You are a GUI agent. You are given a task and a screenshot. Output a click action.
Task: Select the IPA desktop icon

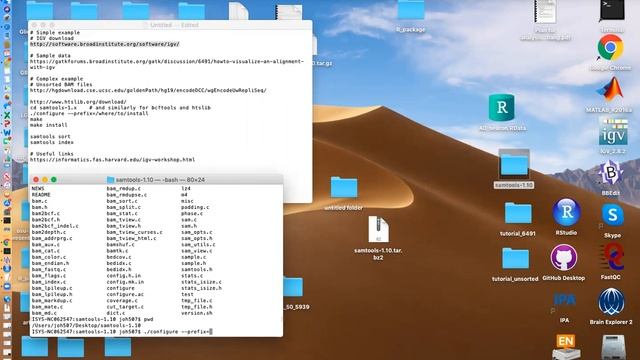(x=564, y=301)
